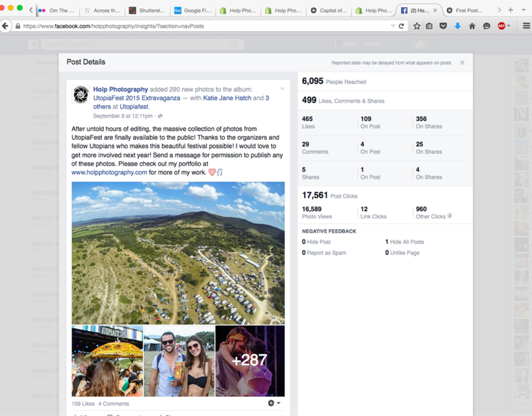
Task: Click into the browser URL address field
Action: [203, 26]
